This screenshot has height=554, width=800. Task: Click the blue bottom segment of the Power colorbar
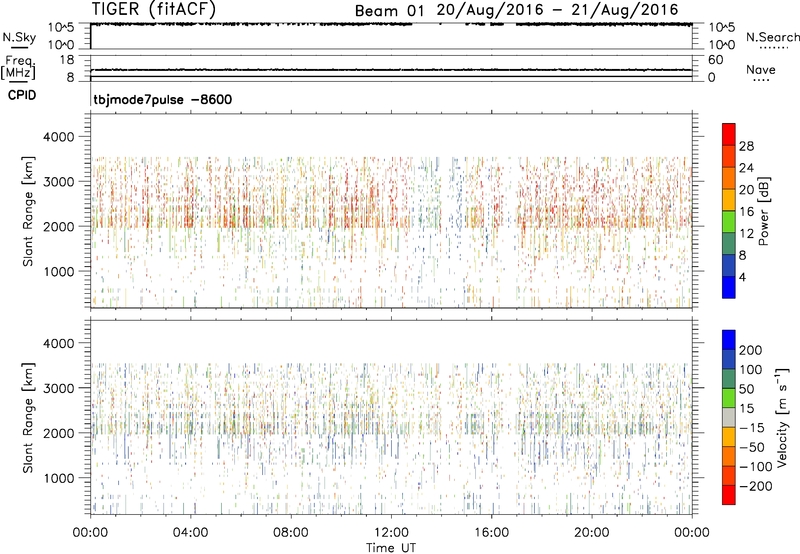729,287
